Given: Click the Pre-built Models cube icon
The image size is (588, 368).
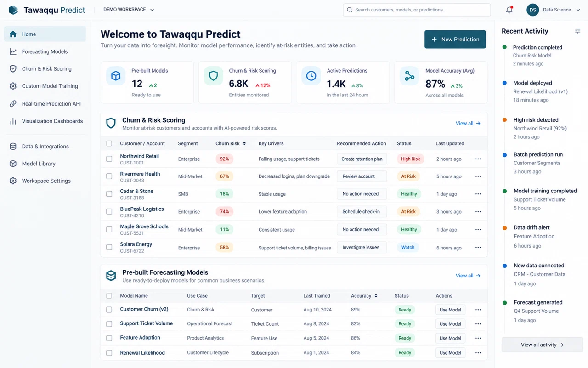Looking at the screenshot, I should pyautogui.click(x=116, y=76).
